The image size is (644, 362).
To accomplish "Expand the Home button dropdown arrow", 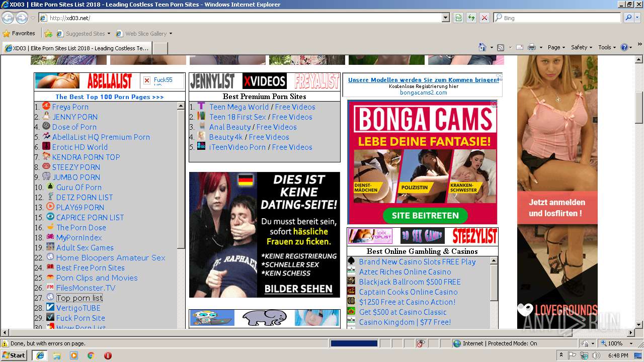I will (x=492, y=47).
